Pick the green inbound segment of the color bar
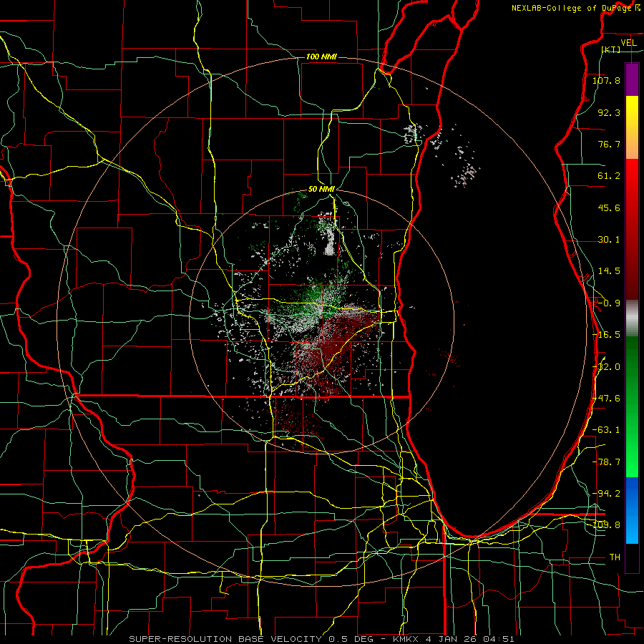644x644 pixels. pos(632,406)
